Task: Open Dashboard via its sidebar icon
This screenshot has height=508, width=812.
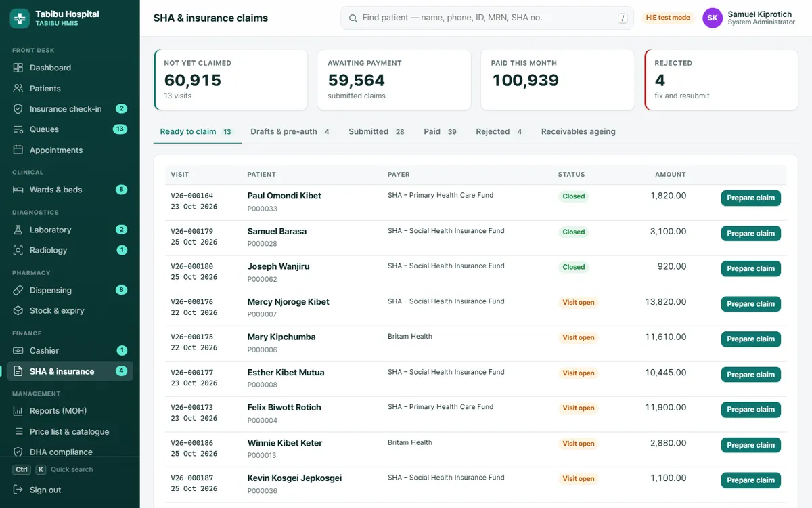Action: 18,68
